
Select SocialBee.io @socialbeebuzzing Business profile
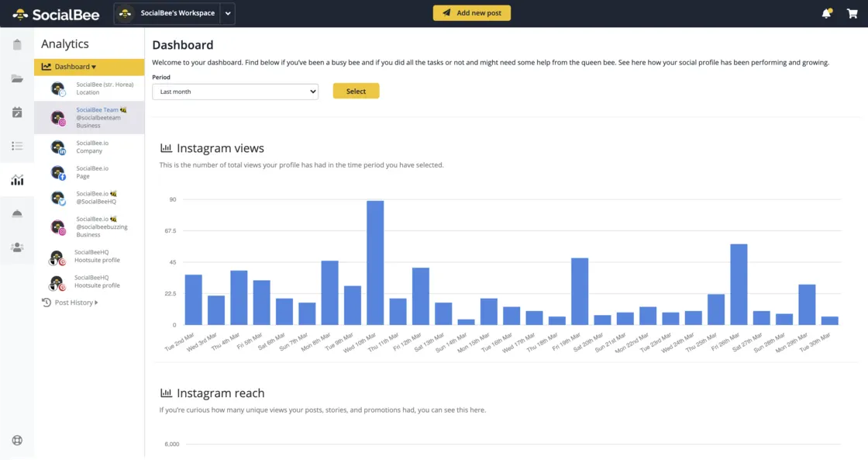(x=89, y=227)
